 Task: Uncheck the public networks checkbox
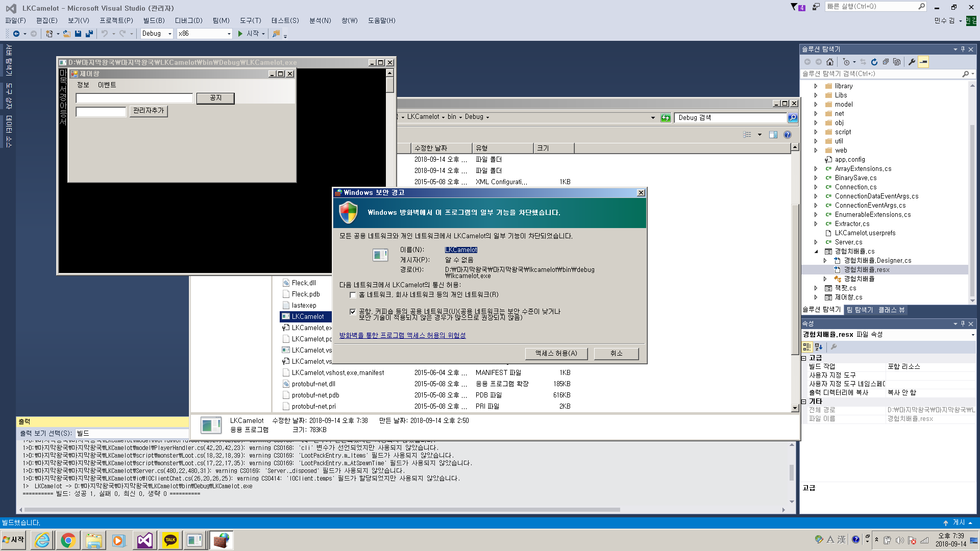(353, 312)
